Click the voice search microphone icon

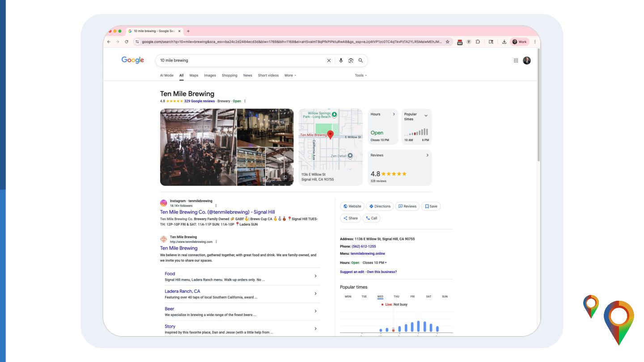coord(341,60)
